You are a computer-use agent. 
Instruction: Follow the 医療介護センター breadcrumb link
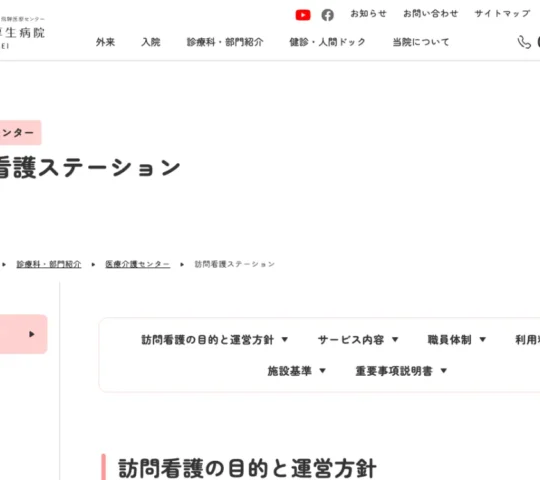point(137,264)
